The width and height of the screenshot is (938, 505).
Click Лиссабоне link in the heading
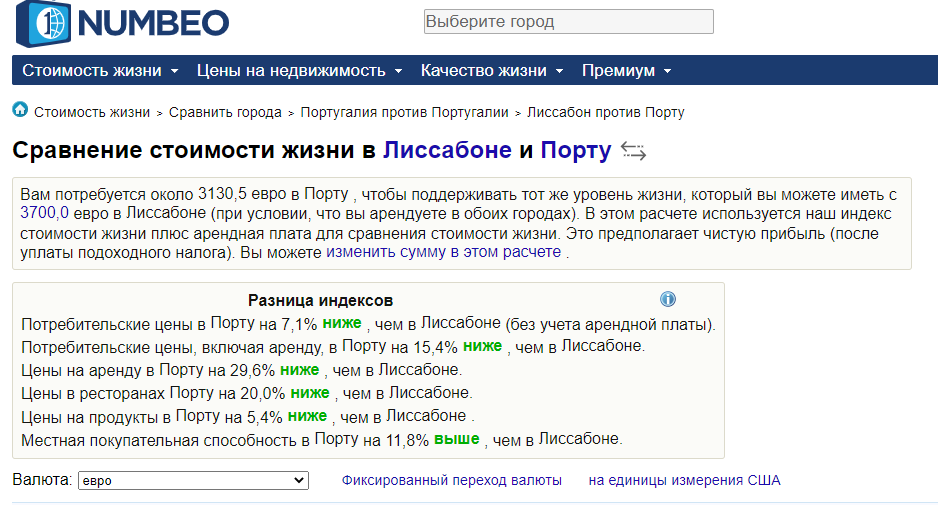coord(447,151)
